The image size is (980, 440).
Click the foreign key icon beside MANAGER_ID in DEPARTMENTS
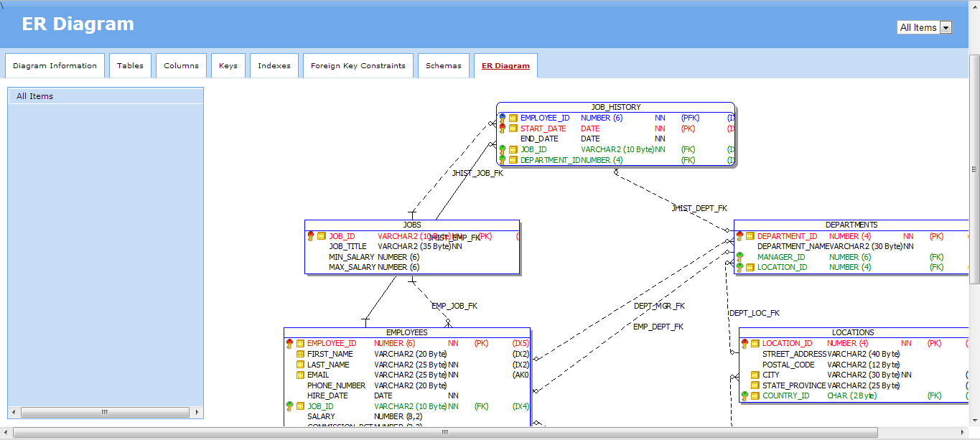(x=739, y=257)
